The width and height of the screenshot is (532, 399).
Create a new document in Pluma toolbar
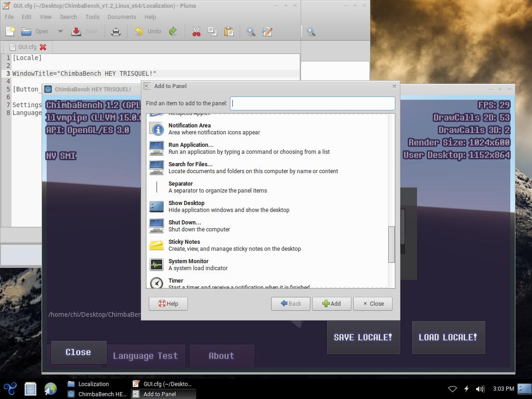pyautogui.click(x=10, y=31)
